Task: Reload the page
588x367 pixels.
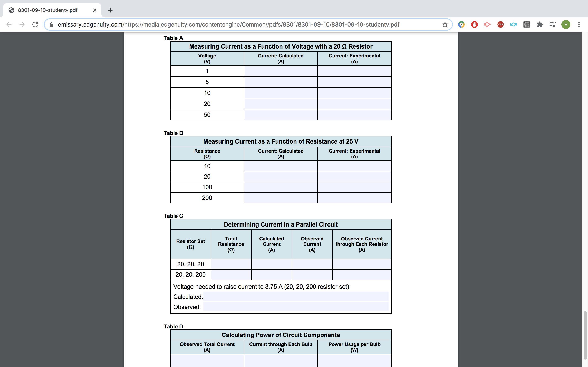Action: (35, 24)
